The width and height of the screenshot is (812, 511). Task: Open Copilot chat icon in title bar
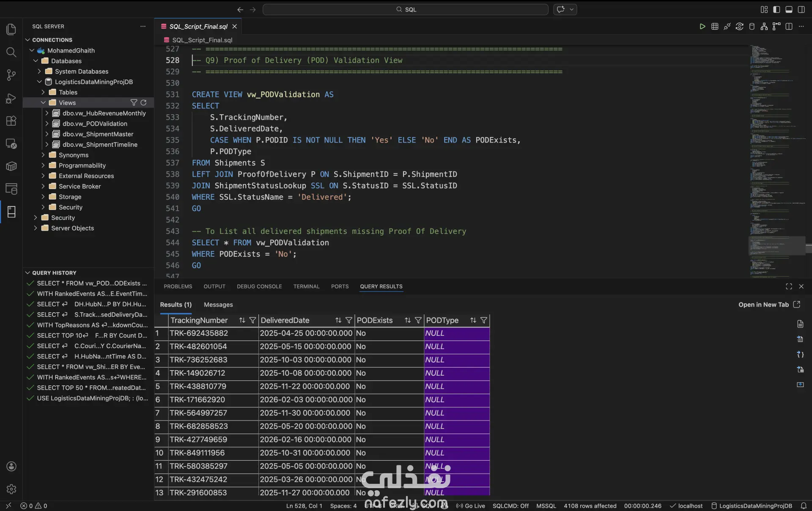[x=561, y=9]
